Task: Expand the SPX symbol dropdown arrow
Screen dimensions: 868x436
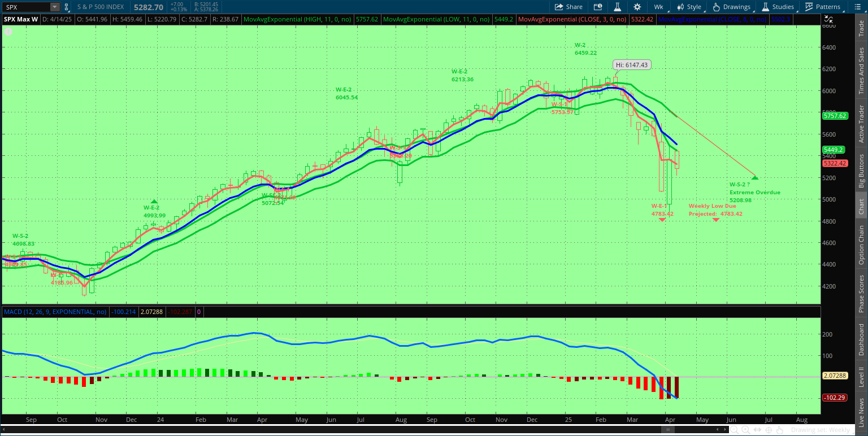Action: pos(54,7)
